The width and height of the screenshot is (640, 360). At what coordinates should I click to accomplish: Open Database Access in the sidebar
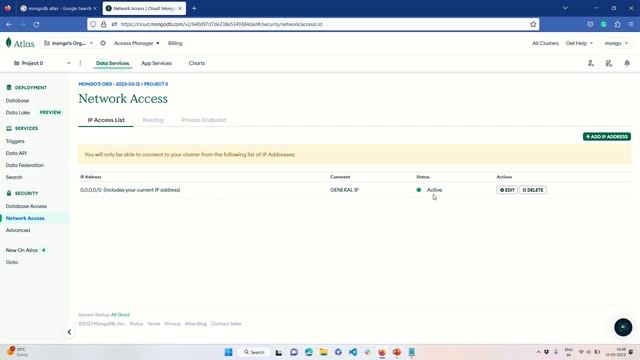click(26, 206)
